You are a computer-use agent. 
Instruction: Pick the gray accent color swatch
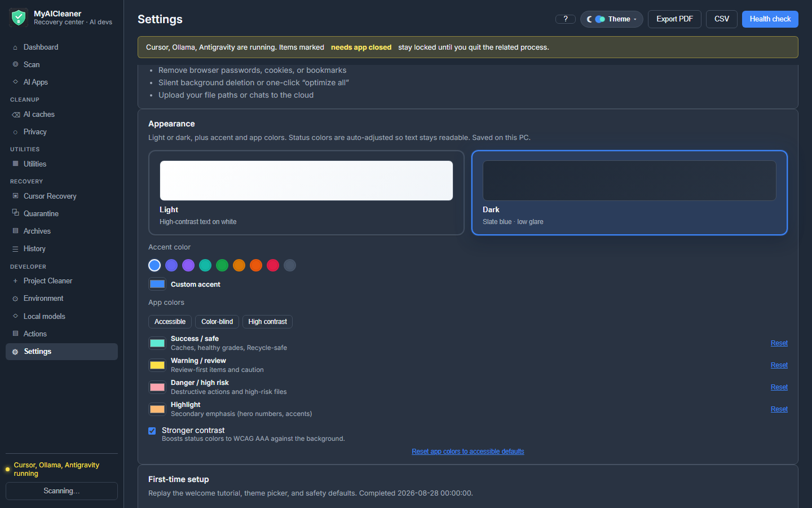(290, 265)
